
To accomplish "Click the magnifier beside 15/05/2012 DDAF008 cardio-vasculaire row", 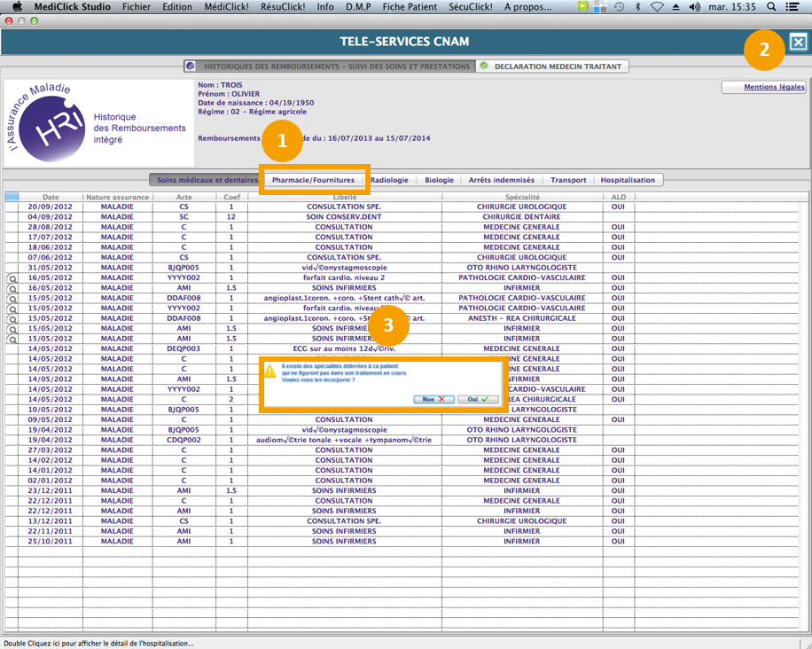I will pos(12,298).
